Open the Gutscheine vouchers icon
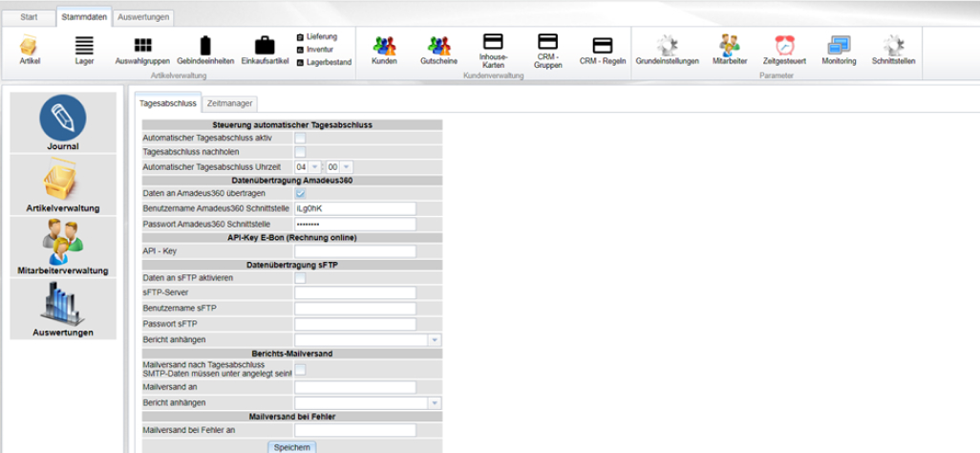This screenshot has height=453, width=980. pos(438,47)
